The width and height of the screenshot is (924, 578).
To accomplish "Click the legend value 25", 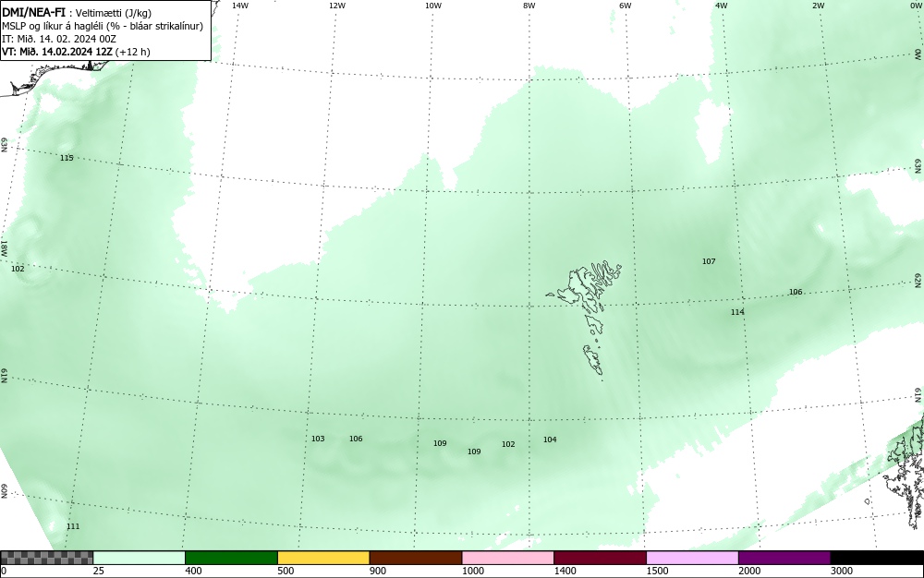I will point(99,571).
